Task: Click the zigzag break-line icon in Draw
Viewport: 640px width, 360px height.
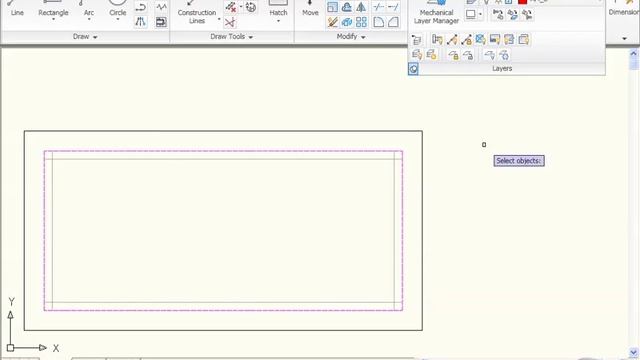Action: coord(161,7)
